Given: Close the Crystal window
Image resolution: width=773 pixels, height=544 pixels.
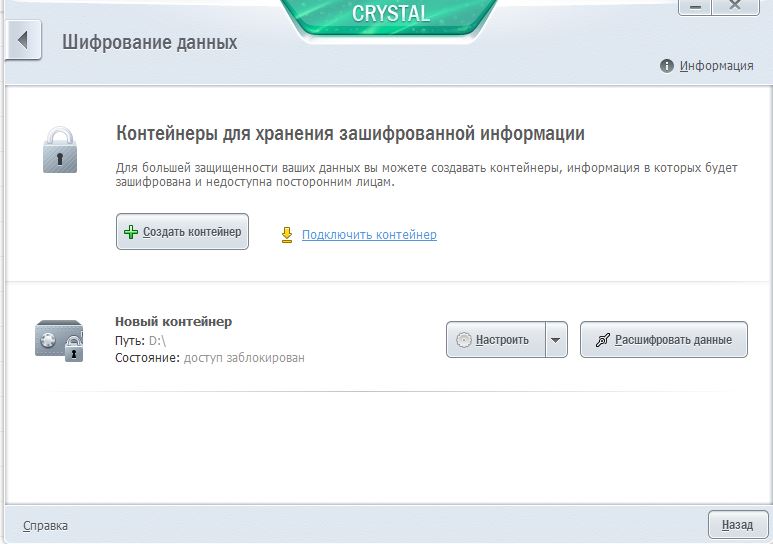Looking at the screenshot, I should 735,6.
